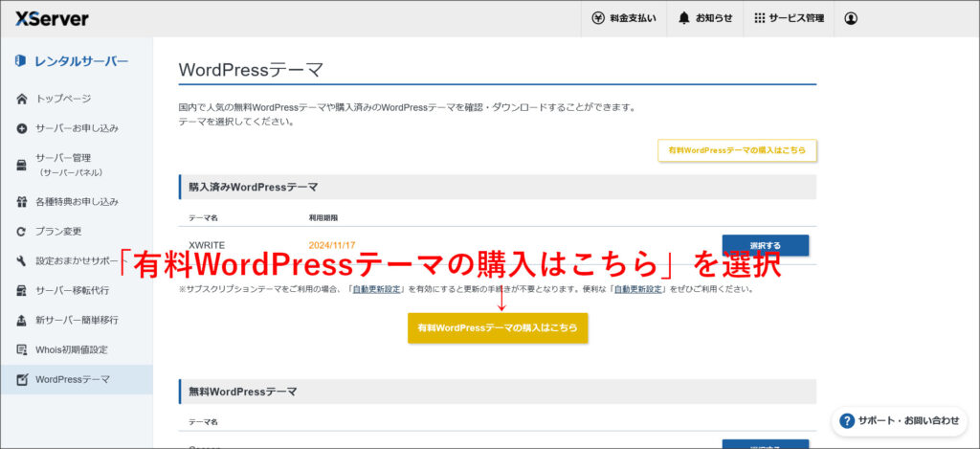Click the レンタルサーバー shield icon

(21, 60)
